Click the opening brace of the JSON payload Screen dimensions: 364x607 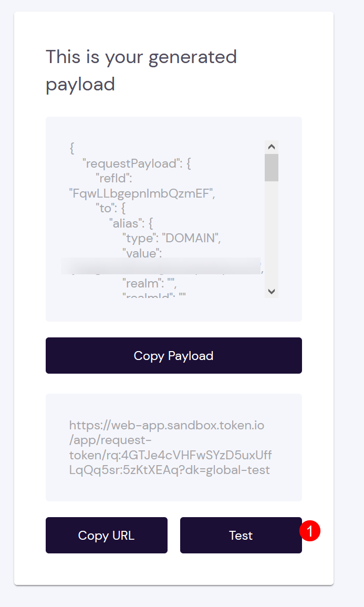coord(72,148)
